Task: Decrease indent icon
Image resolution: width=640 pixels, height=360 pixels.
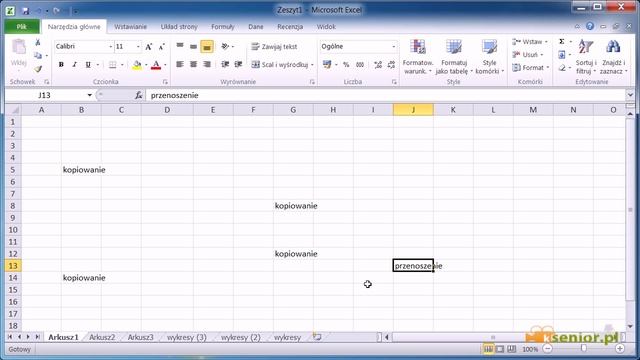Action: pyautogui.click(x=225, y=64)
